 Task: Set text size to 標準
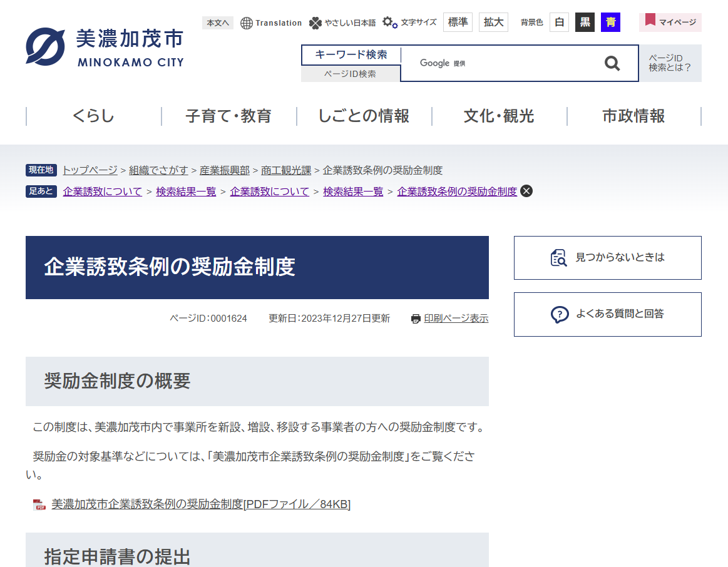pyautogui.click(x=458, y=23)
